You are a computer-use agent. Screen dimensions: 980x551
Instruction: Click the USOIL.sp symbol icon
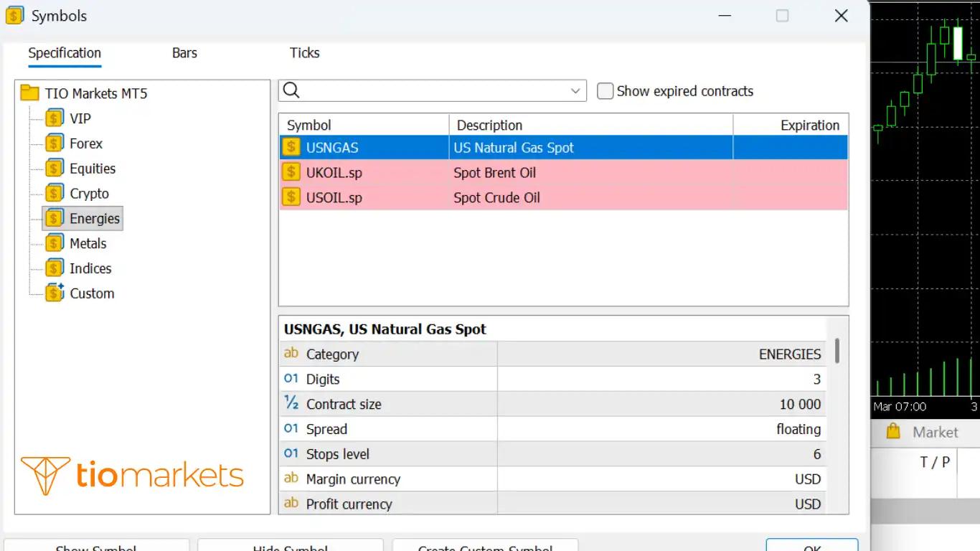pyautogui.click(x=291, y=197)
